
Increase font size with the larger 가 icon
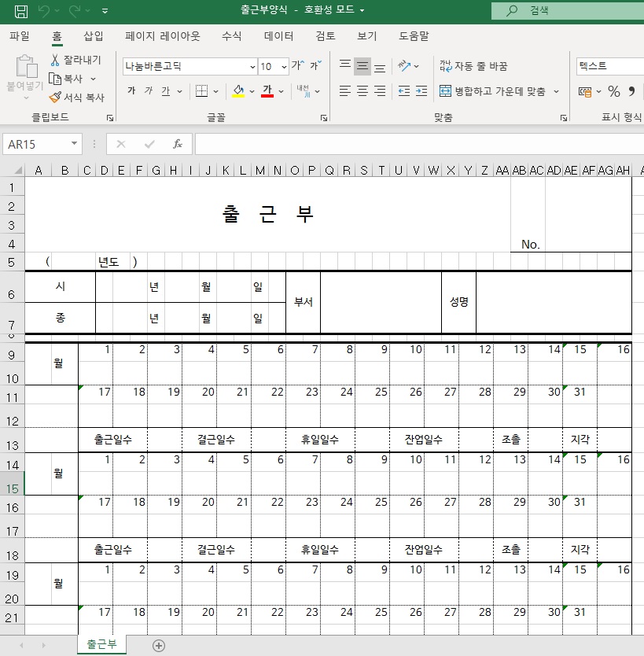pos(298,66)
